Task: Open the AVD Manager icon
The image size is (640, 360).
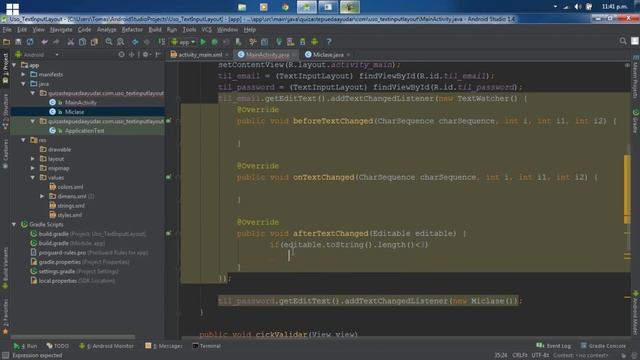Action: 291,42
